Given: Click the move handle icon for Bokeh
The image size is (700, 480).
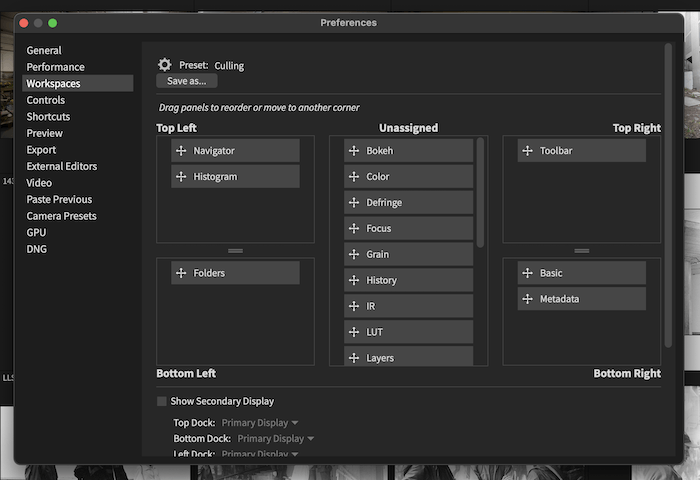Looking at the screenshot, I should click(354, 150).
